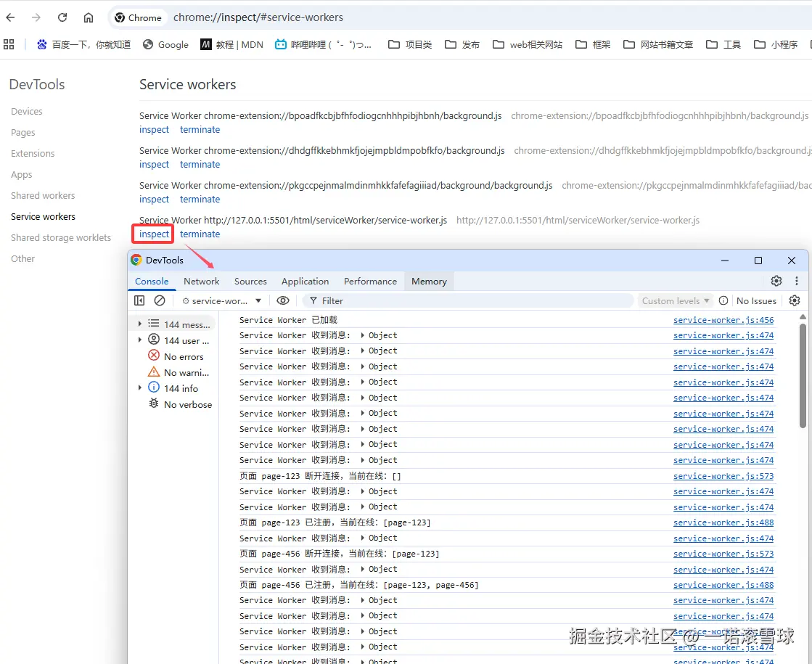Open the 网站书籍文章 bookmark folder

coord(658,44)
